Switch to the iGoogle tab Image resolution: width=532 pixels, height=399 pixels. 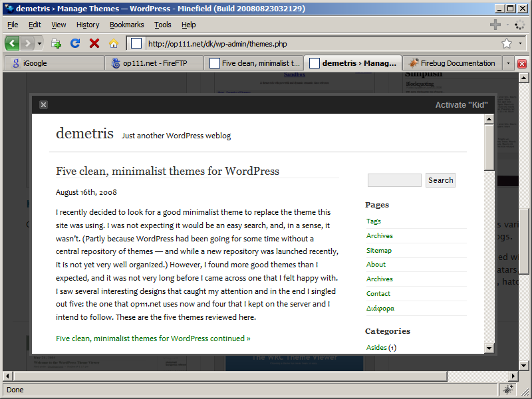(55, 63)
